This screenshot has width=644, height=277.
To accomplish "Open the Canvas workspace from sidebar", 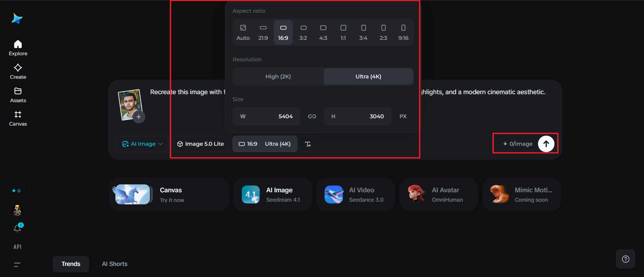I will click(18, 119).
